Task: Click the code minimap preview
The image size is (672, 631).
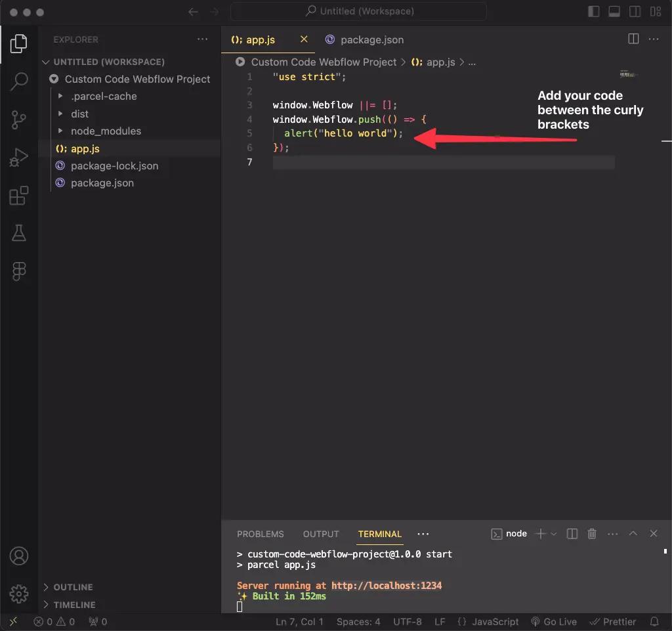Action: (627, 74)
